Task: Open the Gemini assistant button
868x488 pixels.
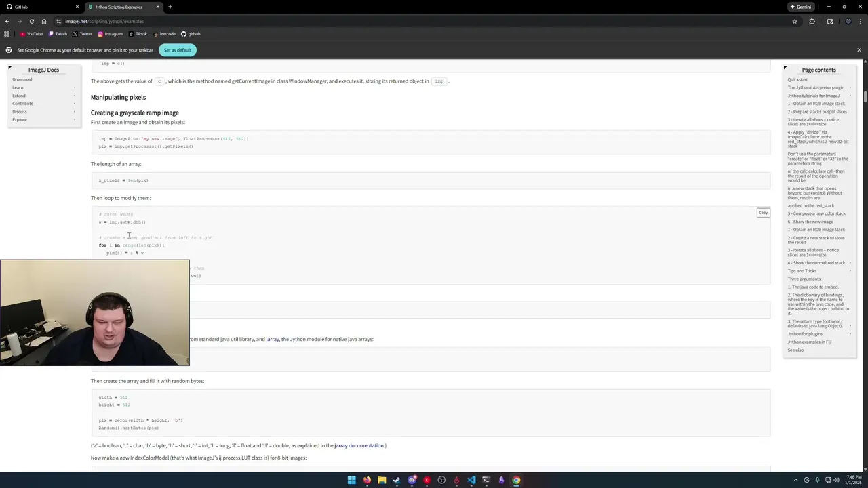Action: pyautogui.click(x=800, y=7)
